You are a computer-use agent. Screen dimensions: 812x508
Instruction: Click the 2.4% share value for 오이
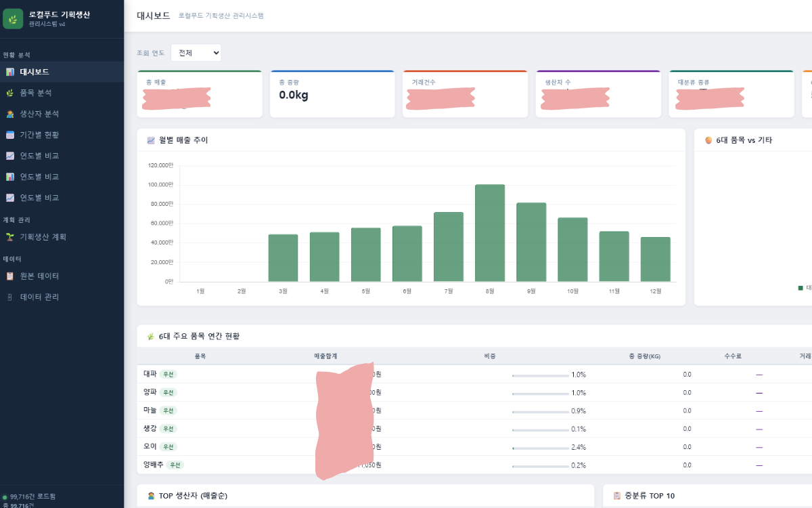pyautogui.click(x=579, y=447)
